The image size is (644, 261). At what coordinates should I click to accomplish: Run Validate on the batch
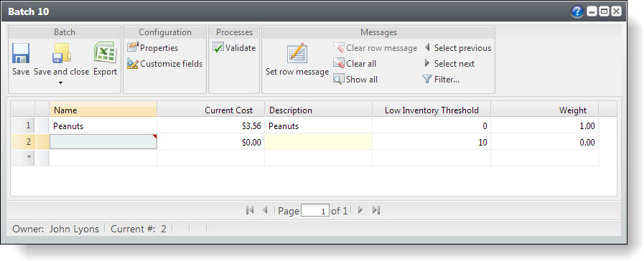click(x=234, y=47)
